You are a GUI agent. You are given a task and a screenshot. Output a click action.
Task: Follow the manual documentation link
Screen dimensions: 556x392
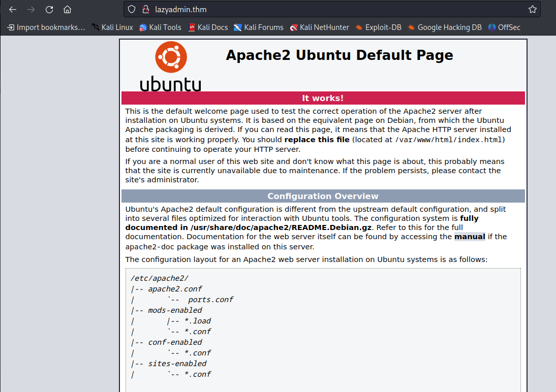pyautogui.click(x=470, y=237)
